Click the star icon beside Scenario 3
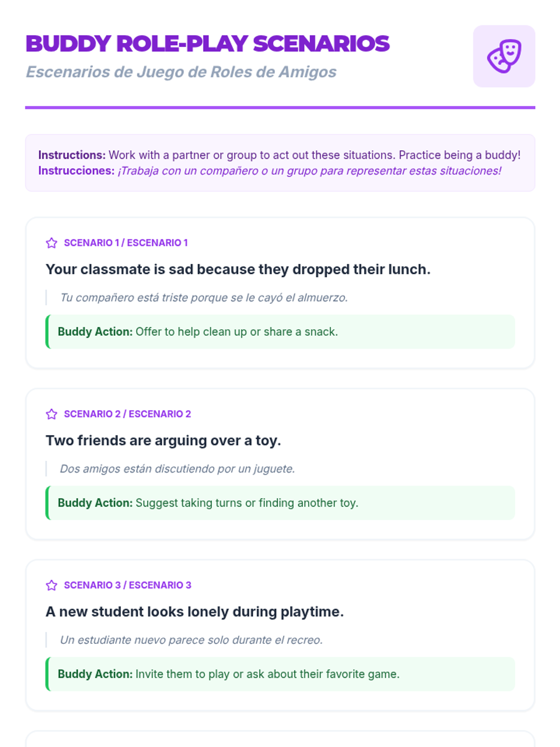Viewport: 560px width, 747px height. 51,585
